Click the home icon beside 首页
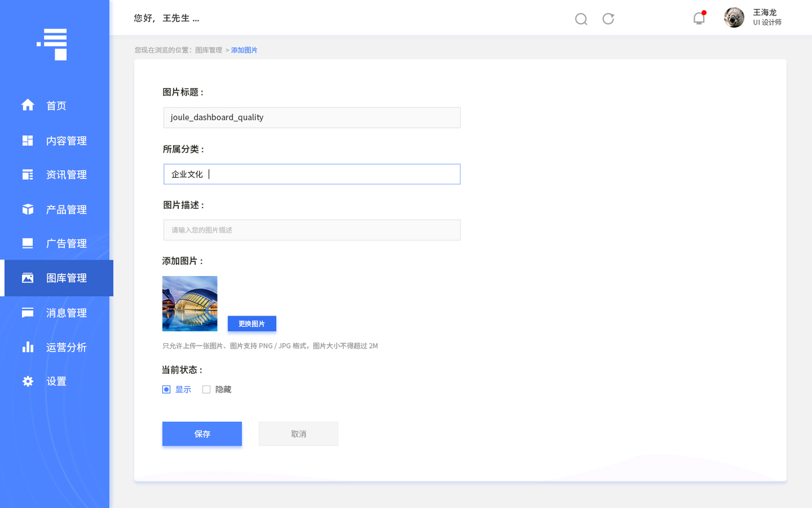 pyautogui.click(x=27, y=105)
